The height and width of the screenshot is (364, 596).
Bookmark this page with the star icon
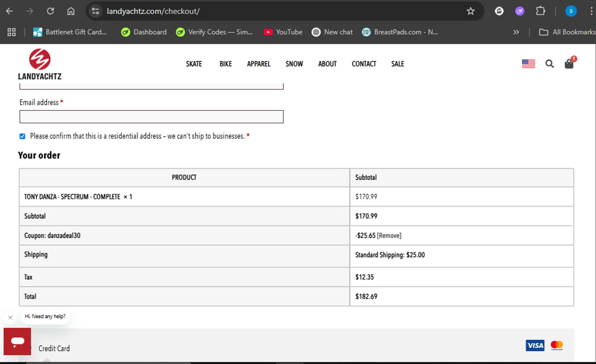click(471, 11)
